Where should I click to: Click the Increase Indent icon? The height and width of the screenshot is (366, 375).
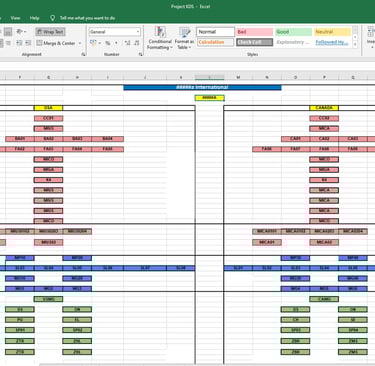click(x=28, y=43)
